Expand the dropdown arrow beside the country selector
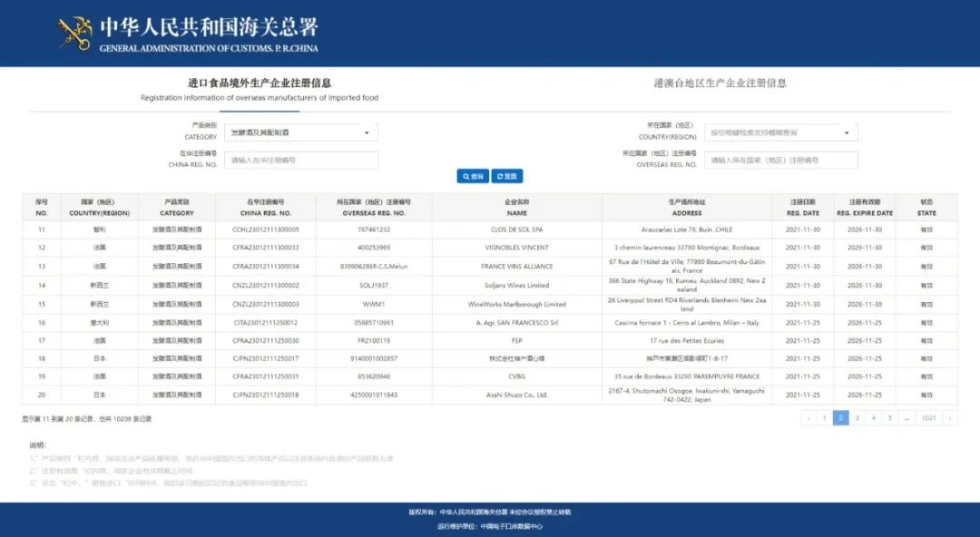Image resolution: width=980 pixels, height=537 pixels. point(848,132)
